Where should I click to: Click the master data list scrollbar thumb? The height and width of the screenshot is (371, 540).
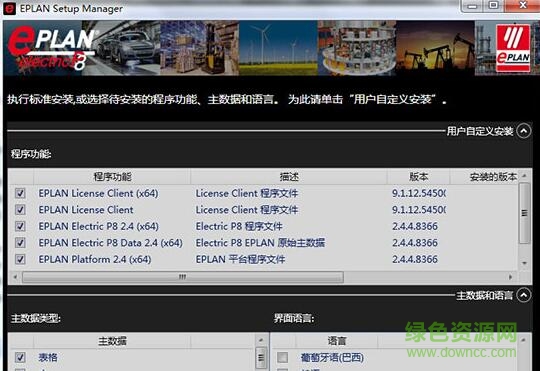(261, 358)
